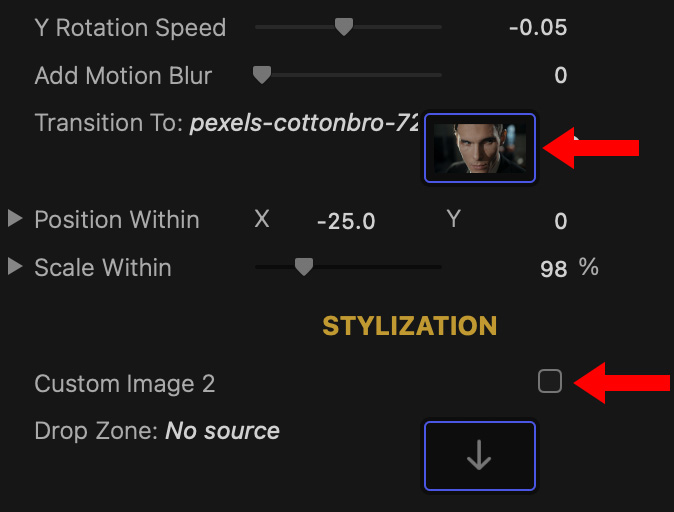Click the Custom Image 2 label
The width and height of the screenshot is (674, 512).
[x=124, y=383]
